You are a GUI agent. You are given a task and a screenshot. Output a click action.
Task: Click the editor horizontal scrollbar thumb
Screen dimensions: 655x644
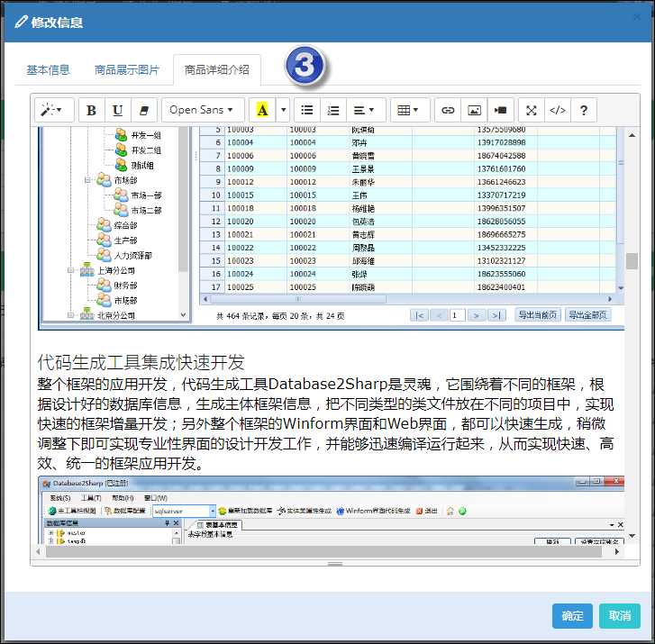coord(323,551)
